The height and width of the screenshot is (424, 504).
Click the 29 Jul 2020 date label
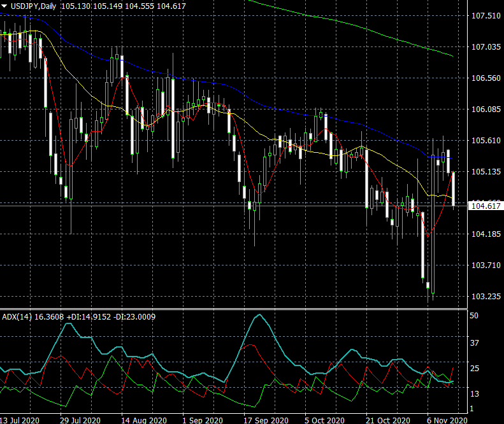coord(80,420)
